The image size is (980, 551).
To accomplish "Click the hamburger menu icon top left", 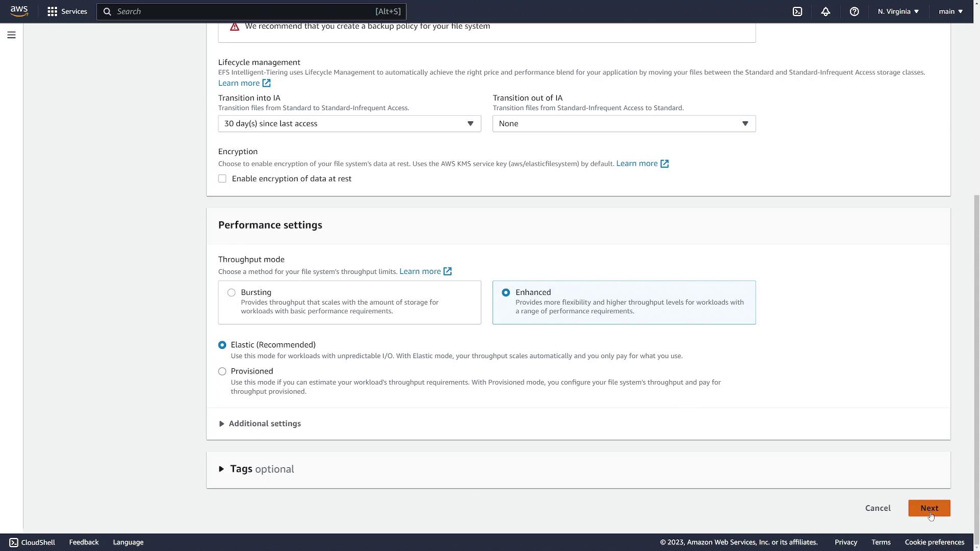I will pos(11,35).
